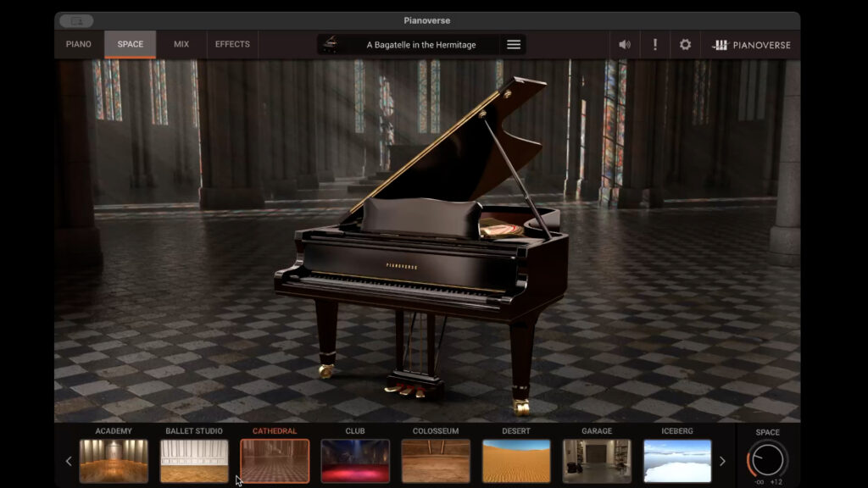Click the BALLET STUDIO thumbnail
Image resolution: width=868 pixels, height=488 pixels.
(x=194, y=461)
